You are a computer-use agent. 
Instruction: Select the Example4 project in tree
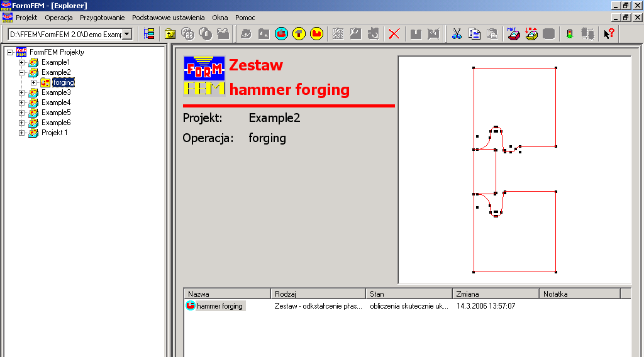(x=56, y=102)
